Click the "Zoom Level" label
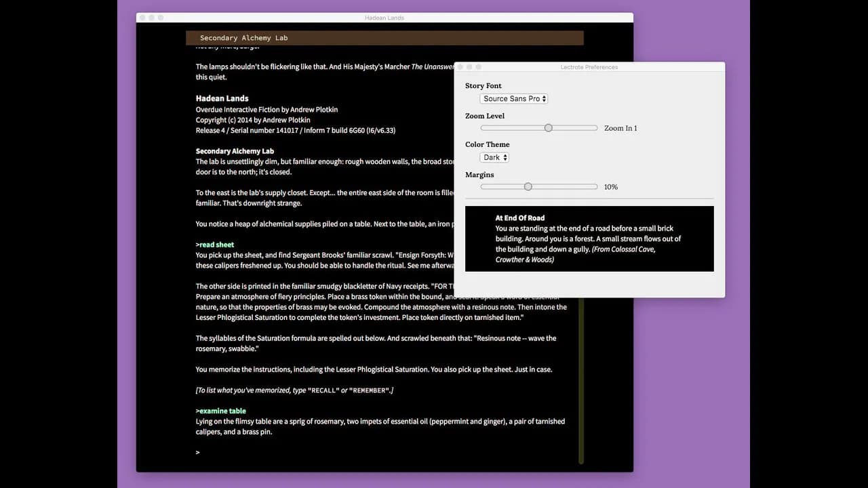868x488 pixels. pos(485,116)
